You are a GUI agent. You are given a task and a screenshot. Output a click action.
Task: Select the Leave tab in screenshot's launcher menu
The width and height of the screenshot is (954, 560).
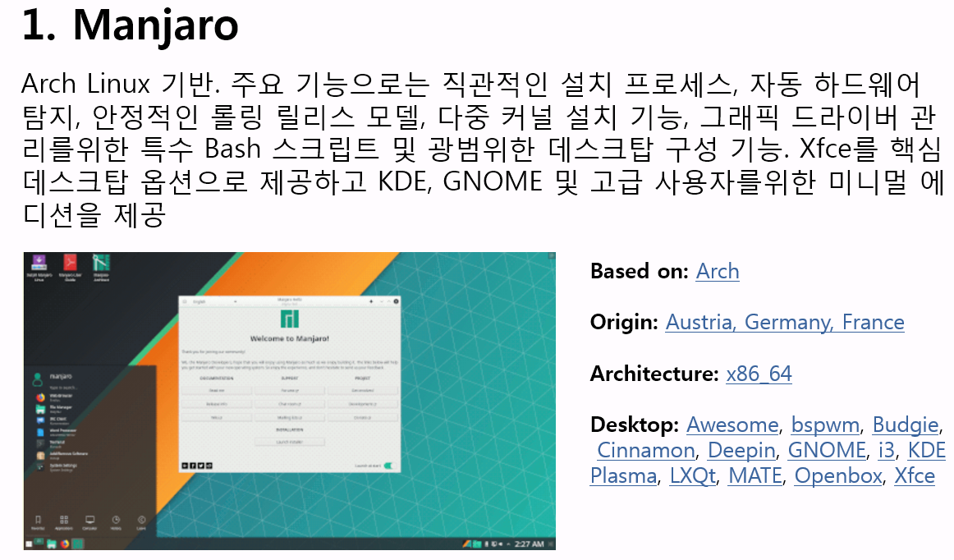pyautogui.click(x=141, y=522)
